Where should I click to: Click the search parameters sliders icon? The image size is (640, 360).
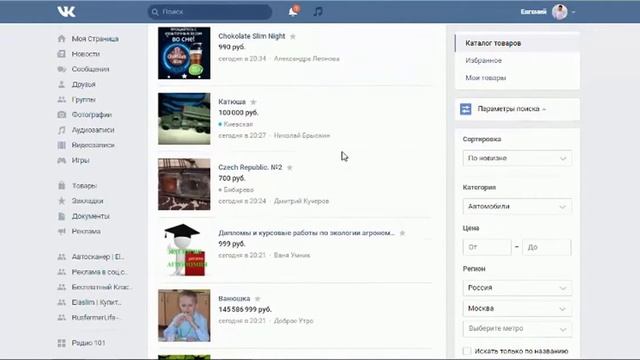tap(466, 109)
